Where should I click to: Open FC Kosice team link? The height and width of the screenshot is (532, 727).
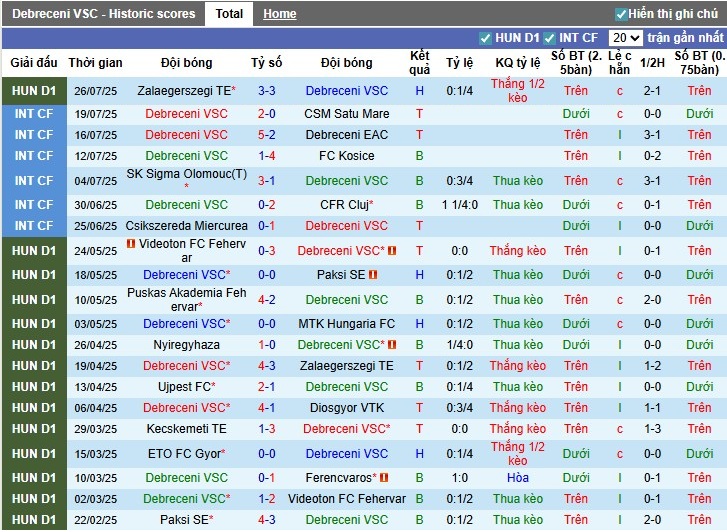[347, 156]
